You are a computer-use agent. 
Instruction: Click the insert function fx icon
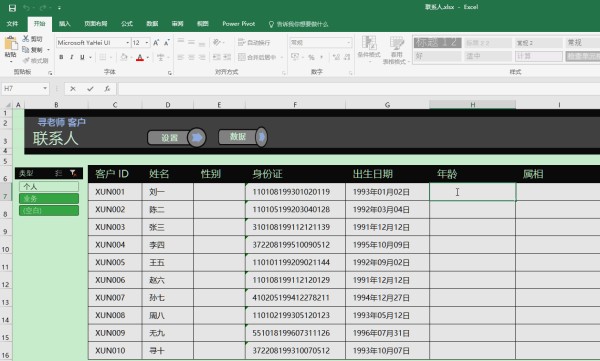[x=107, y=89]
